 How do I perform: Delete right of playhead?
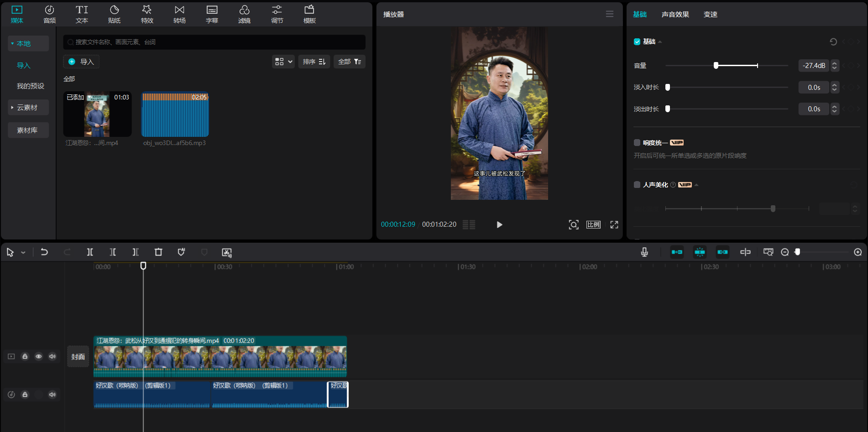tap(136, 252)
